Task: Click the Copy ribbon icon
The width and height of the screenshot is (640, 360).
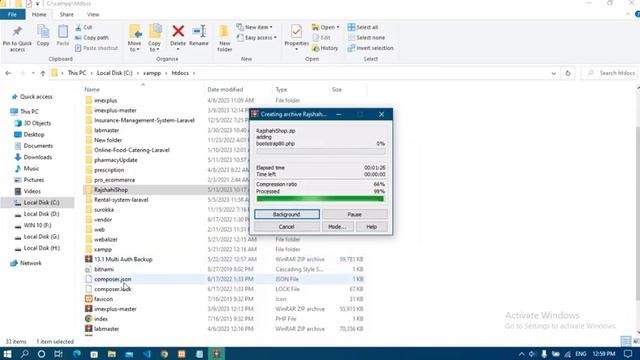Action: (43, 31)
